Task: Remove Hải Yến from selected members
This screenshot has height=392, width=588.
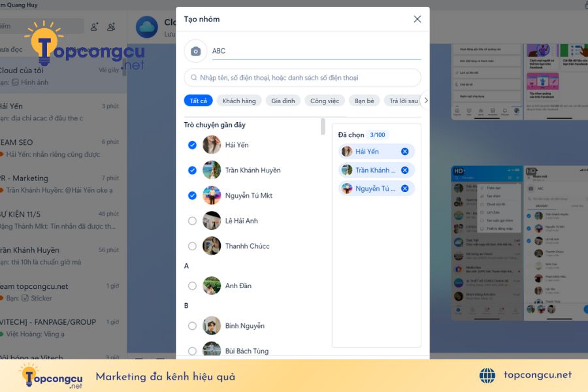Action: 404,152
